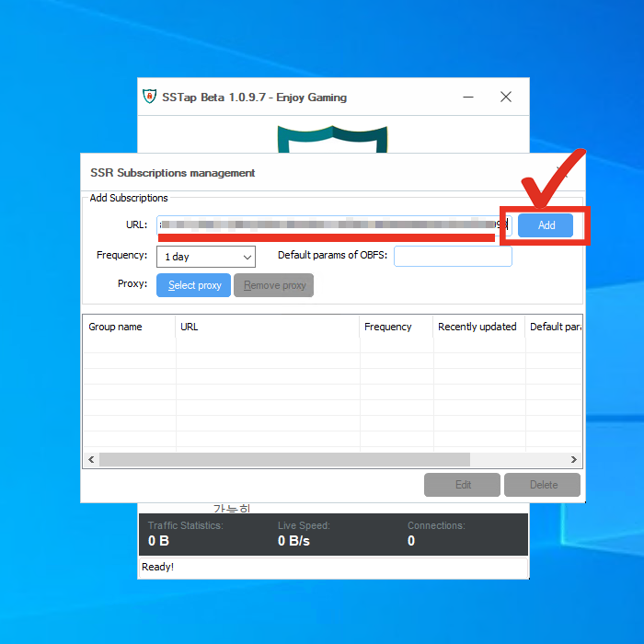
Task: Click the large SSTap shield logo
Action: [x=332, y=139]
